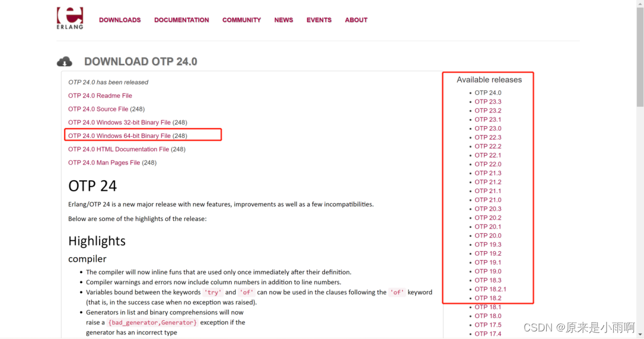Open OTP 24.0 Readme File link

point(100,95)
